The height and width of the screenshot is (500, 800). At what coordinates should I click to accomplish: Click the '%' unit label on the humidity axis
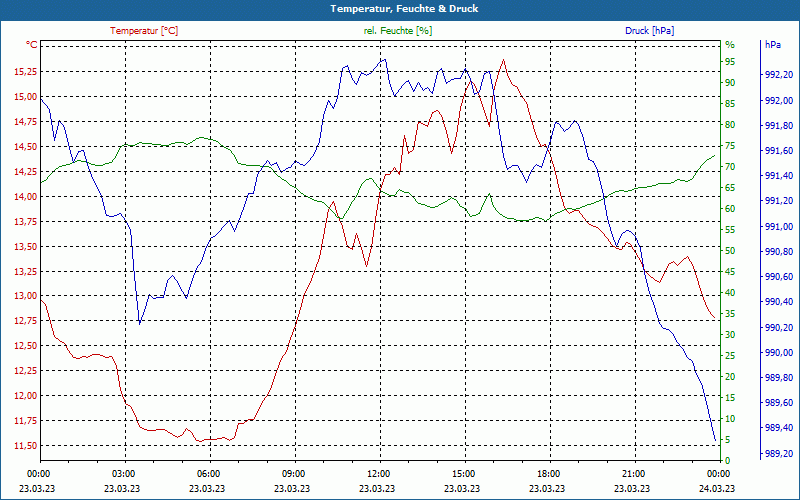[730, 45]
